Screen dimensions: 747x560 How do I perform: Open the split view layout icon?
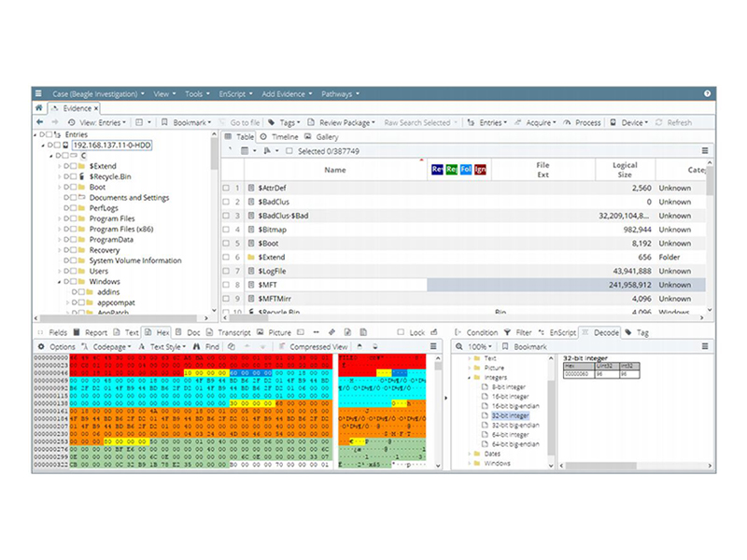(139, 122)
